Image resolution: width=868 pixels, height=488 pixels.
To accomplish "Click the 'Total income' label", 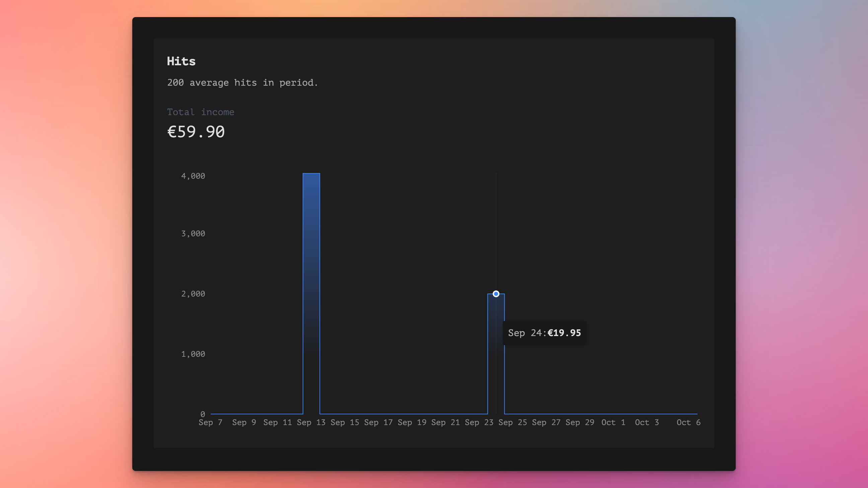I will coord(201,112).
